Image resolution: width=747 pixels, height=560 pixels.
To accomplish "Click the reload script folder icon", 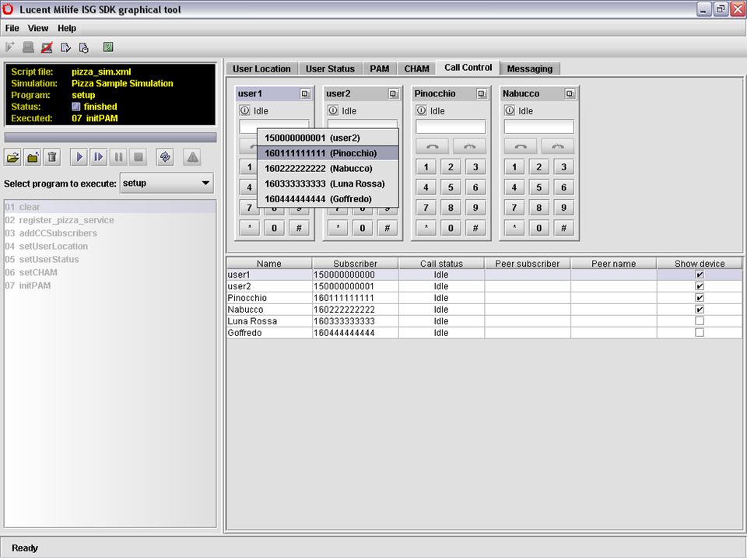I will pyautogui.click(x=33, y=157).
